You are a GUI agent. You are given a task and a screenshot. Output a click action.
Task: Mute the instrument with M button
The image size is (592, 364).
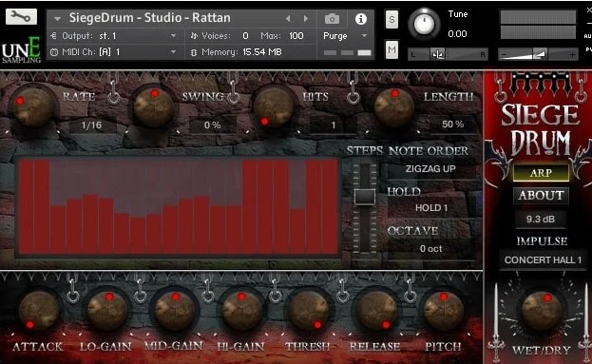point(391,49)
